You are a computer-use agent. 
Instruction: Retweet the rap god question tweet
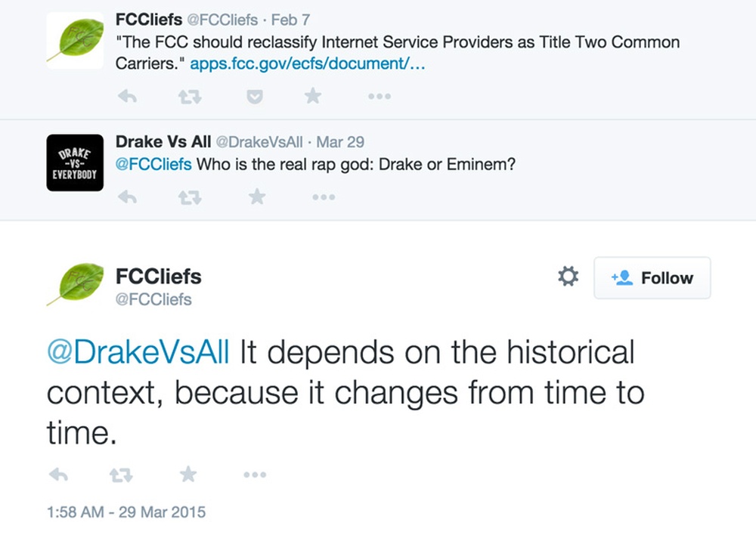coord(190,197)
